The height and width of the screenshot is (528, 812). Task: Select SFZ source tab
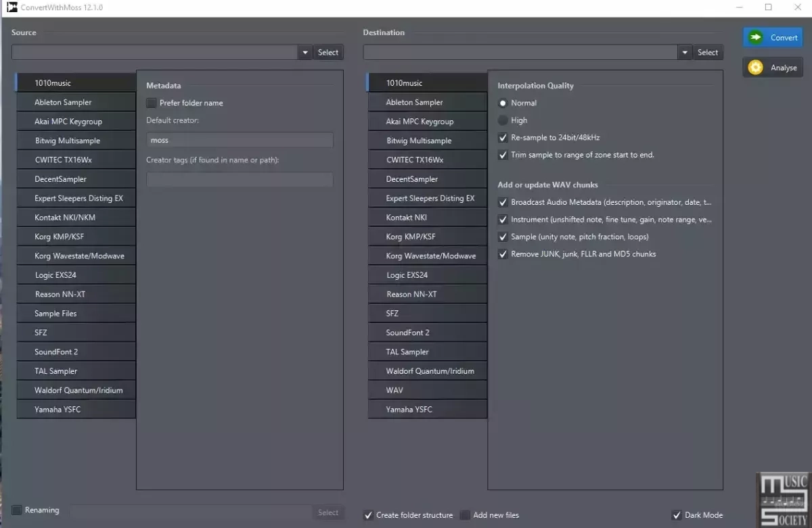pos(76,333)
